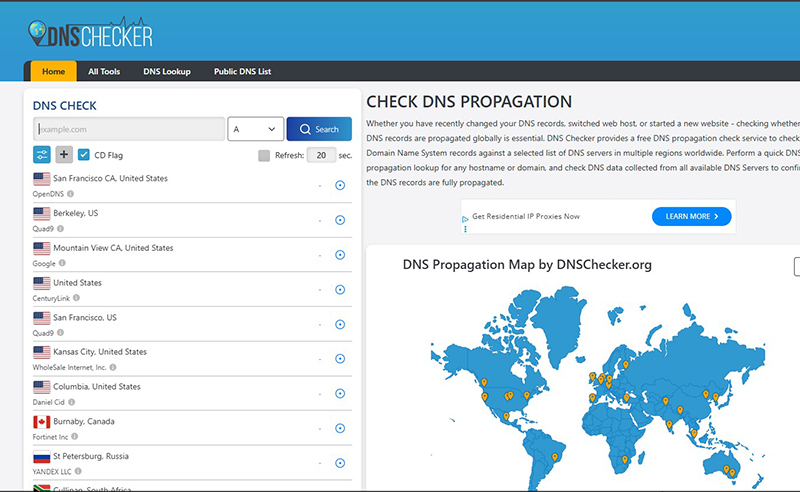The width and height of the screenshot is (800, 492).
Task: Click the LEARN MORE ad button
Action: click(691, 216)
